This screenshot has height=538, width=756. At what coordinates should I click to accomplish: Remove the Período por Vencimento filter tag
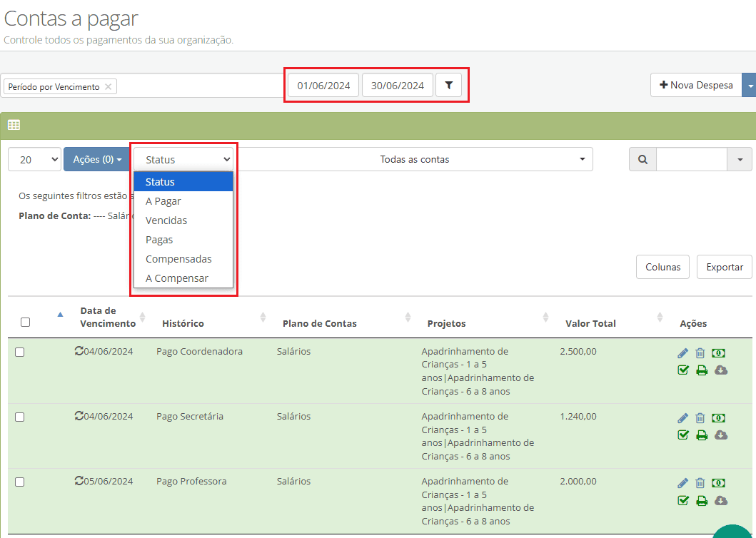click(108, 87)
